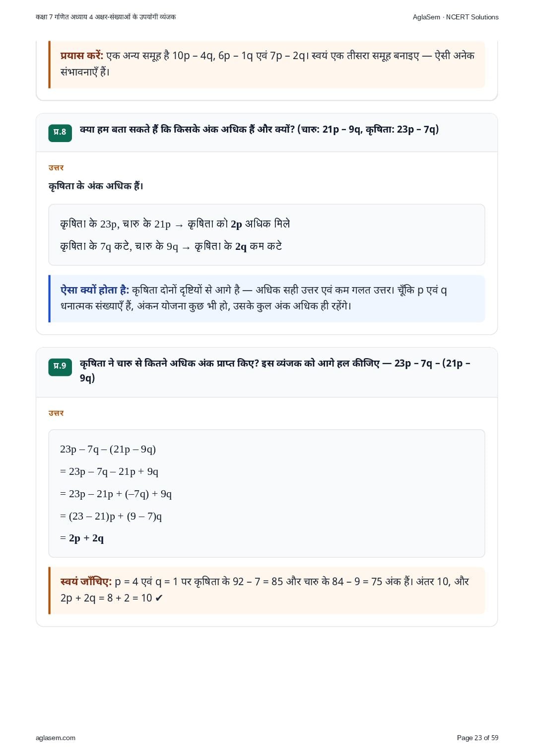Click the स्वयं जाँचिए callout heading
This screenshot has width=534, height=756.
[x=86, y=582]
